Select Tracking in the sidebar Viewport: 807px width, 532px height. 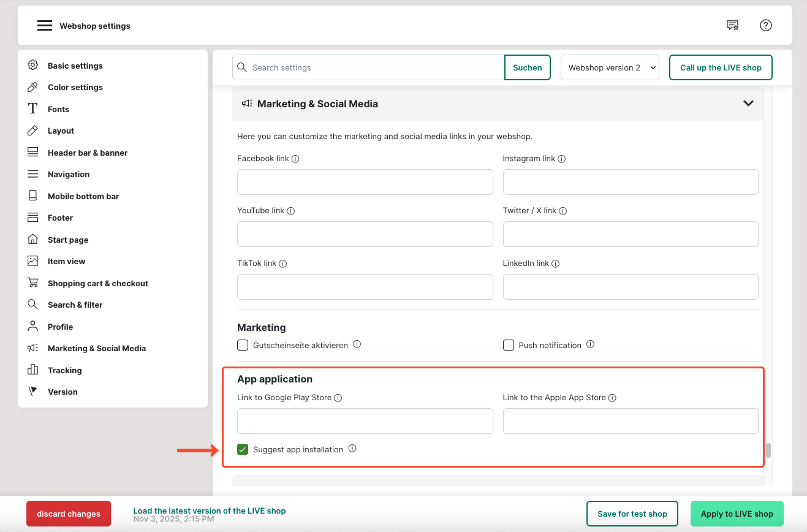[x=64, y=370]
